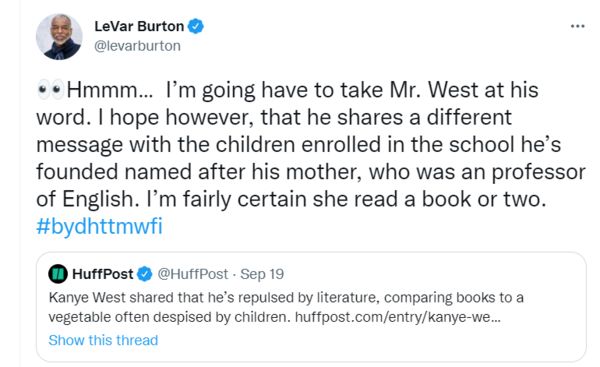The height and width of the screenshot is (367, 600).
Task: Click the eyes emoji in tweet
Action: [51, 90]
